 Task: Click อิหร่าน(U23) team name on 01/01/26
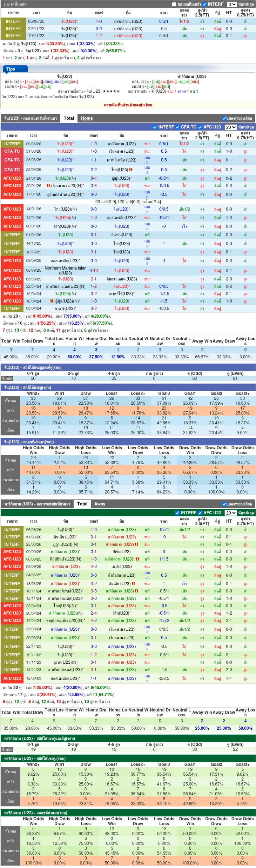122,235
